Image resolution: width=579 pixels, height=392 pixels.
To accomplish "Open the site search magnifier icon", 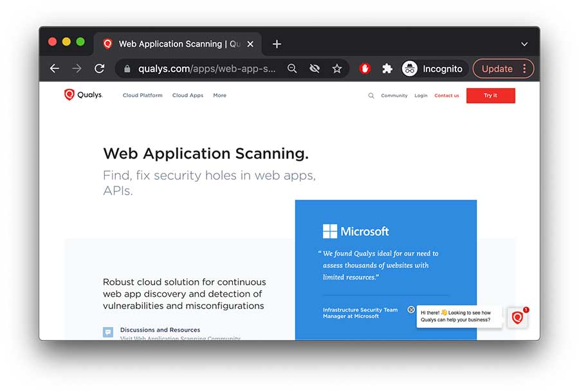I will click(371, 95).
